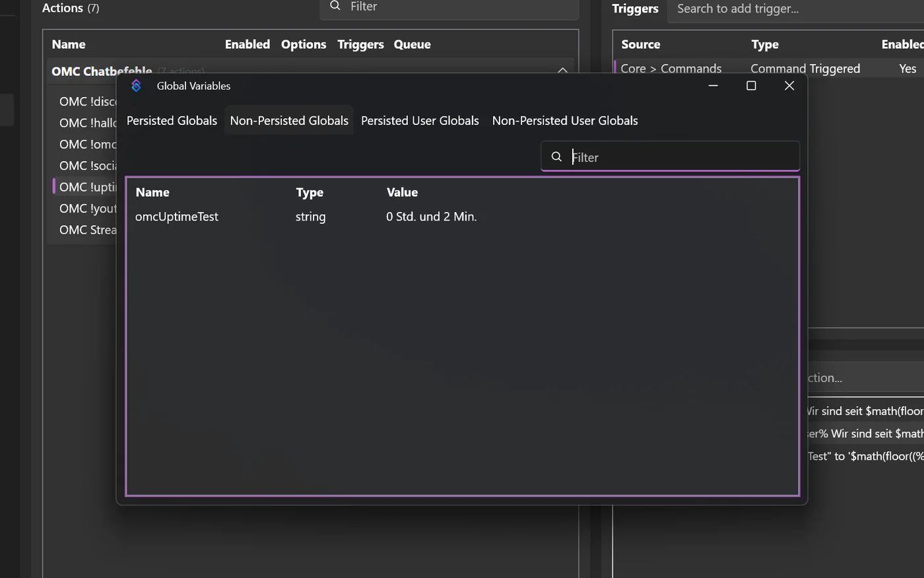Collapse the OMC Chatbefehle group chevron
The height and width of the screenshot is (578, 924).
[562, 70]
